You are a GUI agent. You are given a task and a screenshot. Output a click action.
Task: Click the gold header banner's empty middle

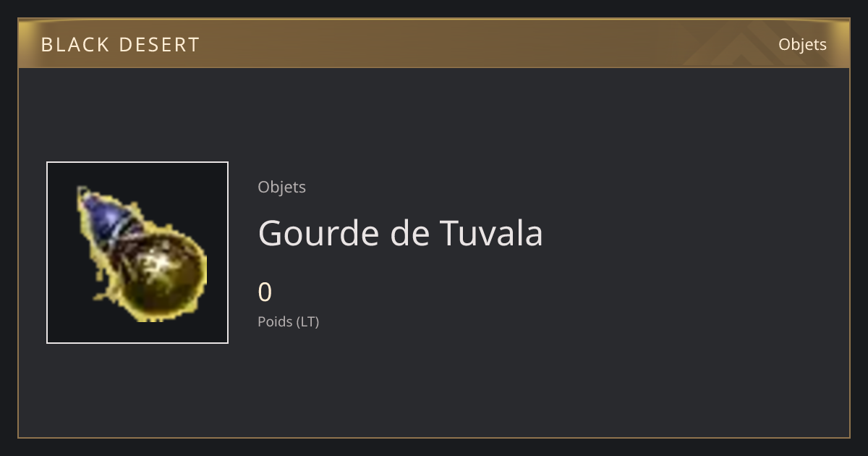tap(434, 44)
